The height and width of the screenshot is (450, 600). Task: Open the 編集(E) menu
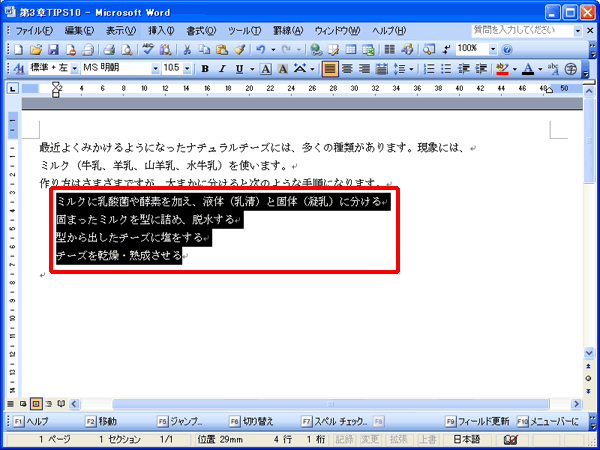click(x=79, y=31)
